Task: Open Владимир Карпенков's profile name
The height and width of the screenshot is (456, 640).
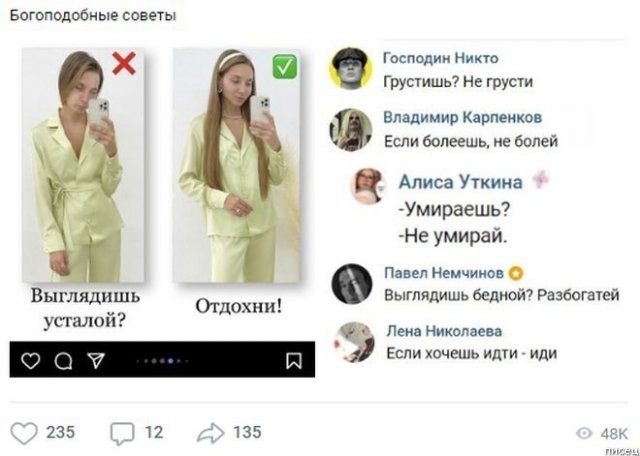Action: click(x=462, y=118)
